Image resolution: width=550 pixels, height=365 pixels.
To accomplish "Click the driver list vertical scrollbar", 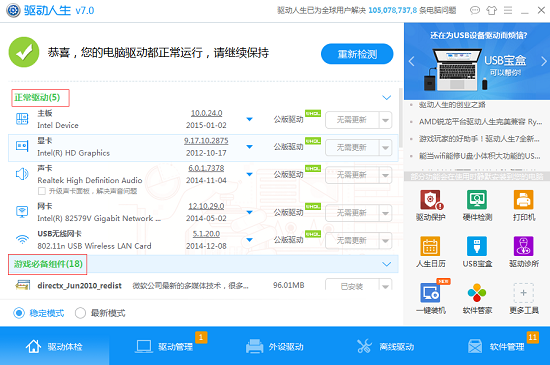I will [x=401, y=117].
